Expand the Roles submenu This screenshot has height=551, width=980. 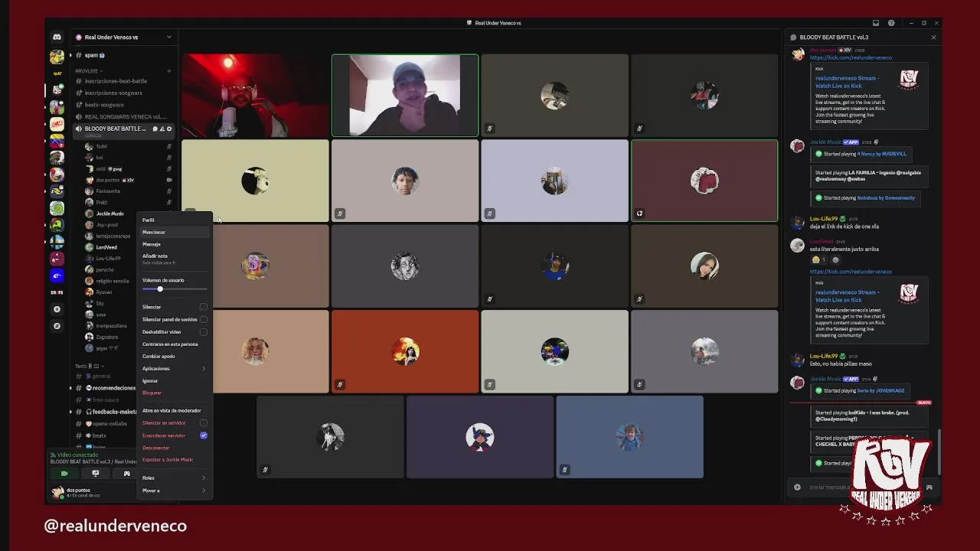[x=174, y=478]
